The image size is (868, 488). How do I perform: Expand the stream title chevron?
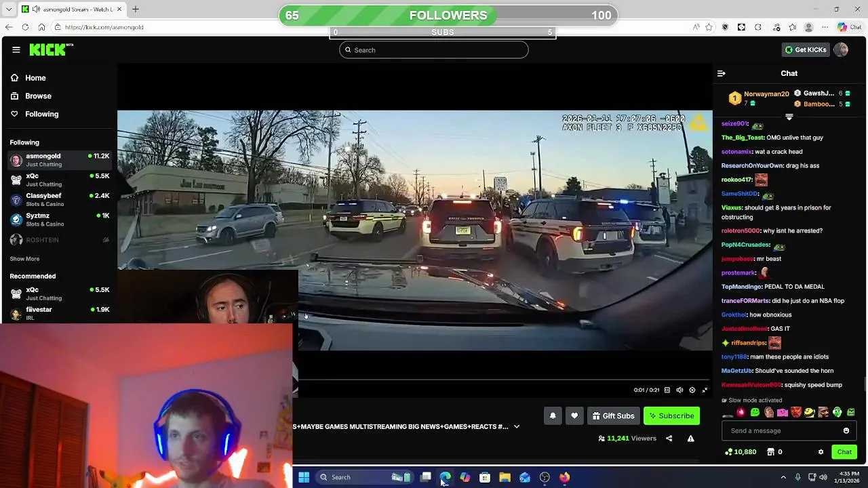click(x=517, y=426)
